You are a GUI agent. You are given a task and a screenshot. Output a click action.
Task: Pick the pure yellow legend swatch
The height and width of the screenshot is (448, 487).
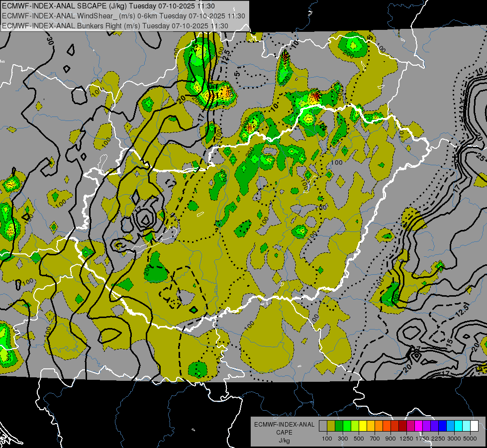363,426
